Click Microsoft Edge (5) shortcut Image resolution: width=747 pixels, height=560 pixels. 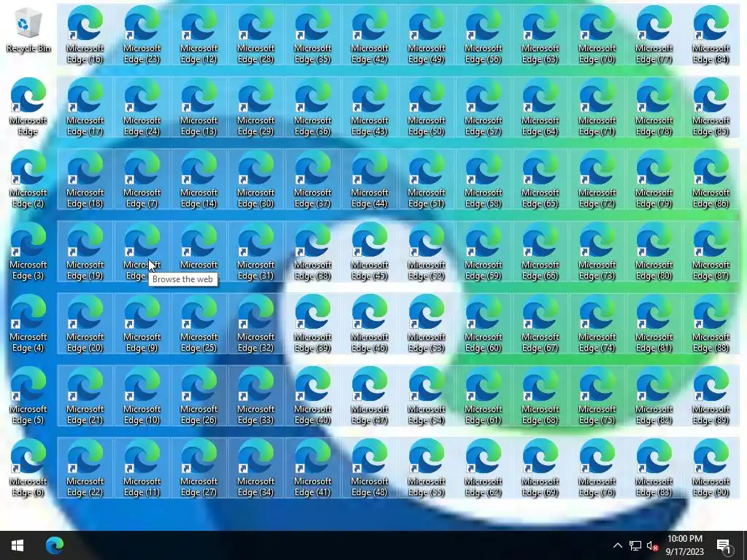tap(28, 396)
